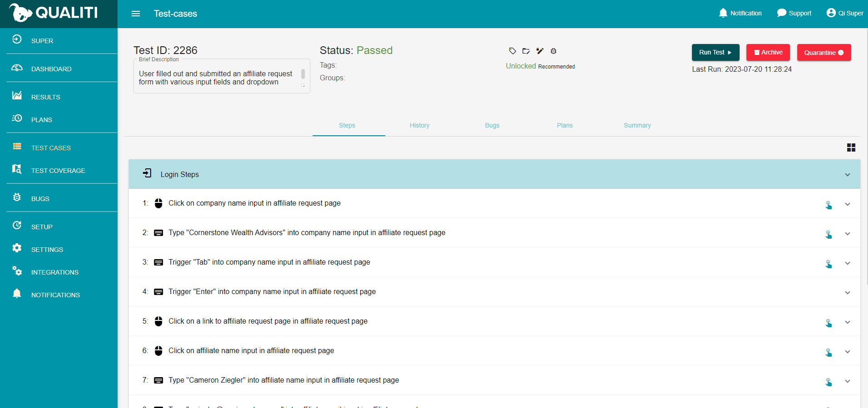The width and height of the screenshot is (868, 408).
Task: Click the lock and pencil edit icon
Action: coord(539,51)
